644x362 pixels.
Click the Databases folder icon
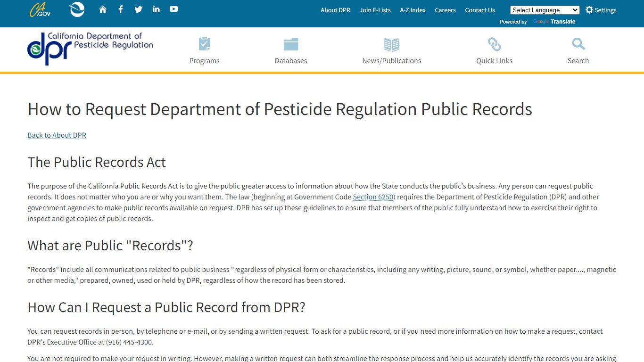291,44
